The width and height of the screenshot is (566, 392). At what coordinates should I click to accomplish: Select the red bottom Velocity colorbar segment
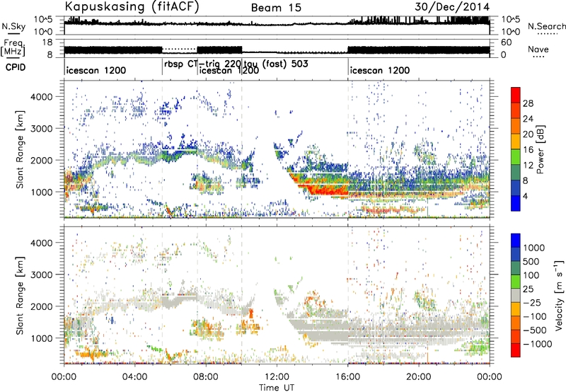coord(516,350)
